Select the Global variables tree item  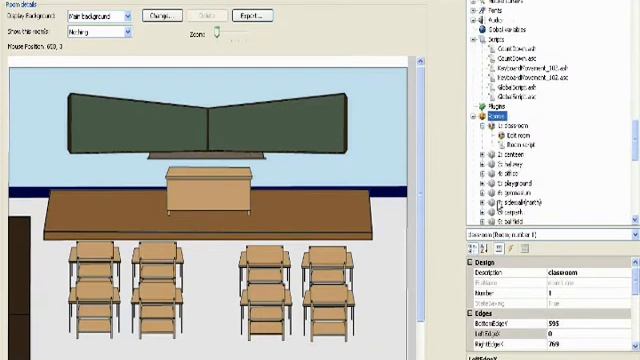[x=507, y=29]
